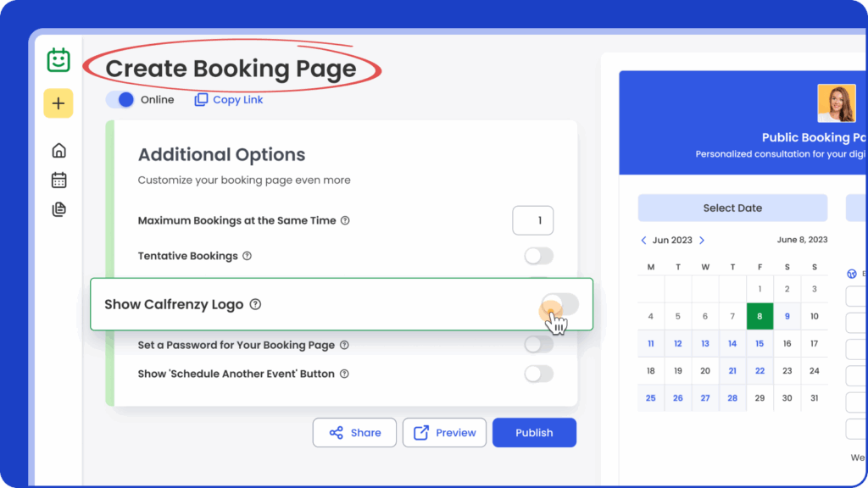
Task: Open the calendar icon in sidebar
Action: (x=58, y=180)
